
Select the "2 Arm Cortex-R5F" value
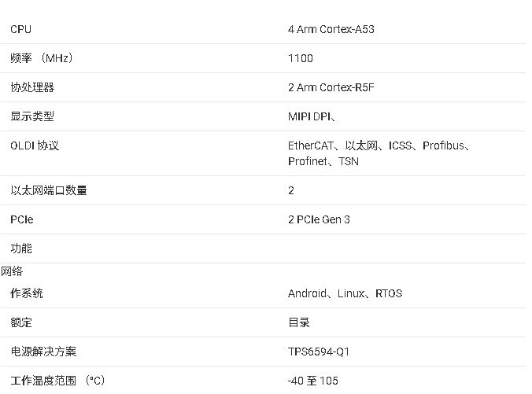pos(331,87)
